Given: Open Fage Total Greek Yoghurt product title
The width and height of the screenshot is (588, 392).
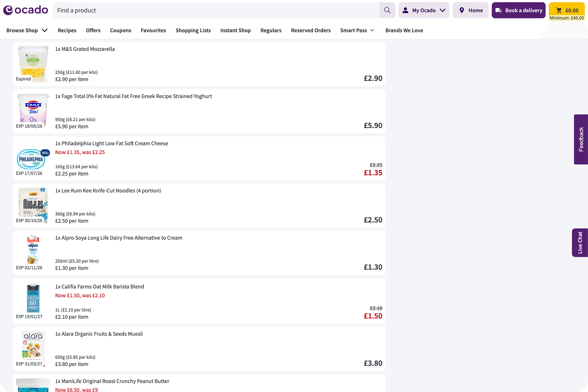Looking at the screenshot, I should [x=133, y=96].
